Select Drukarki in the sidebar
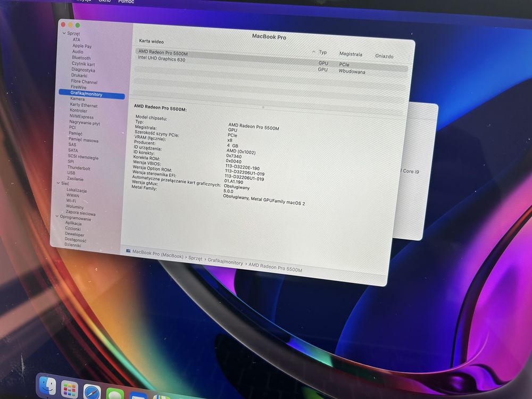Image resolution: width=532 pixels, height=399 pixels. 79,76
